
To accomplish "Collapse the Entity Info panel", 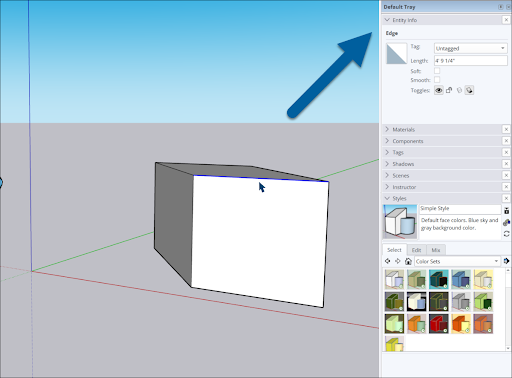I will click(x=387, y=20).
